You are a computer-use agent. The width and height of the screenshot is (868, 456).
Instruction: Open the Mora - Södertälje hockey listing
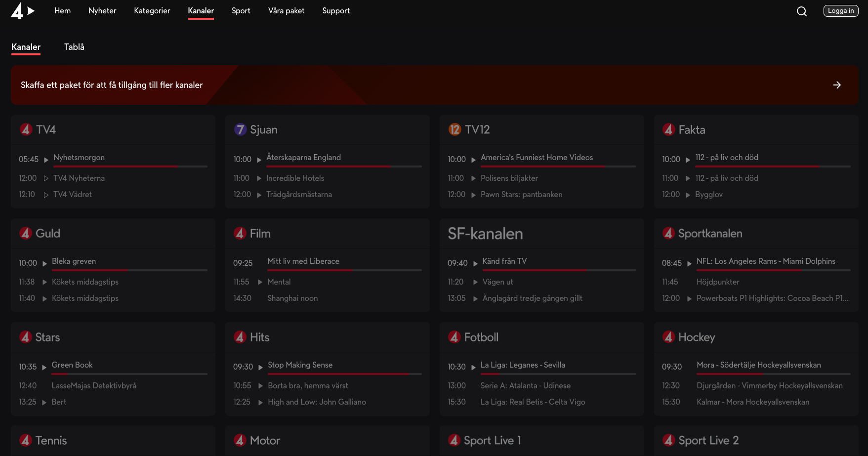click(759, 365)
